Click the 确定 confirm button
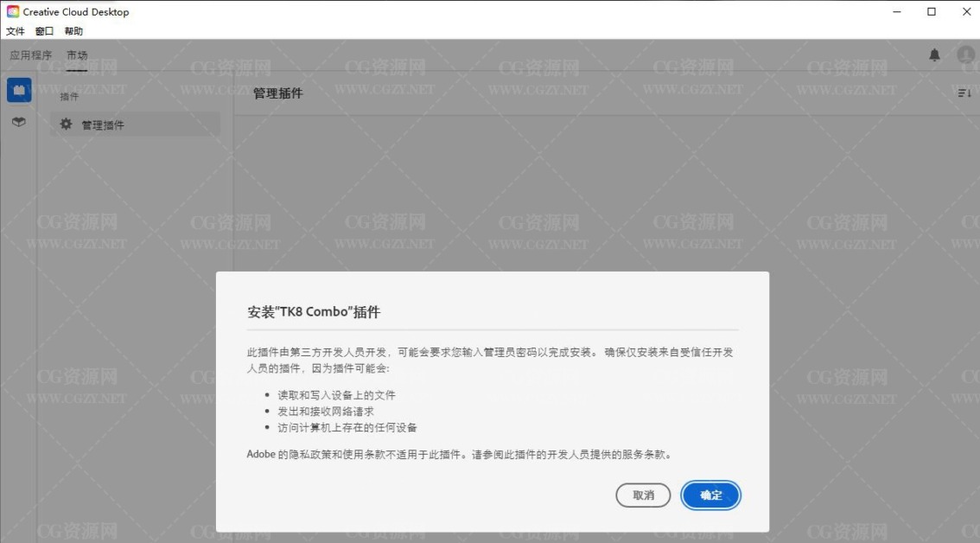 tap(710, 495)
